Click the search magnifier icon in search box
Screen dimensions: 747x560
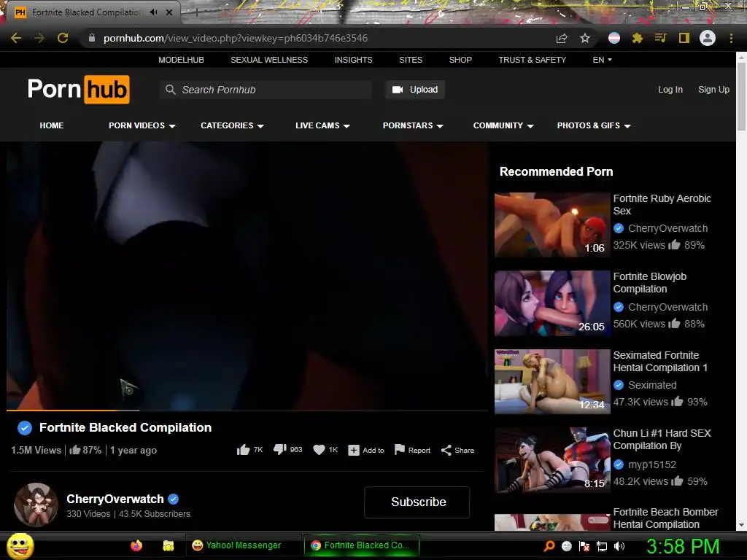[x=170, y=90]
